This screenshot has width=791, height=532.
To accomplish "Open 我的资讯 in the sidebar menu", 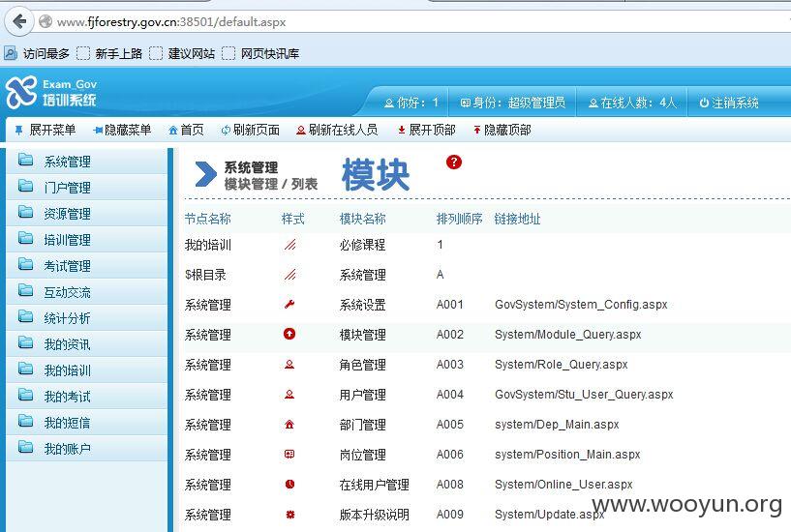I will click(x=86, y=344).
